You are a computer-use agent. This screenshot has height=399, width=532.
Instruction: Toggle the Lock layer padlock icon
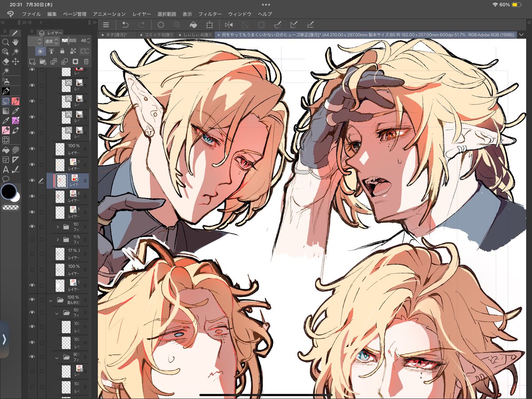tap(63, 51)
